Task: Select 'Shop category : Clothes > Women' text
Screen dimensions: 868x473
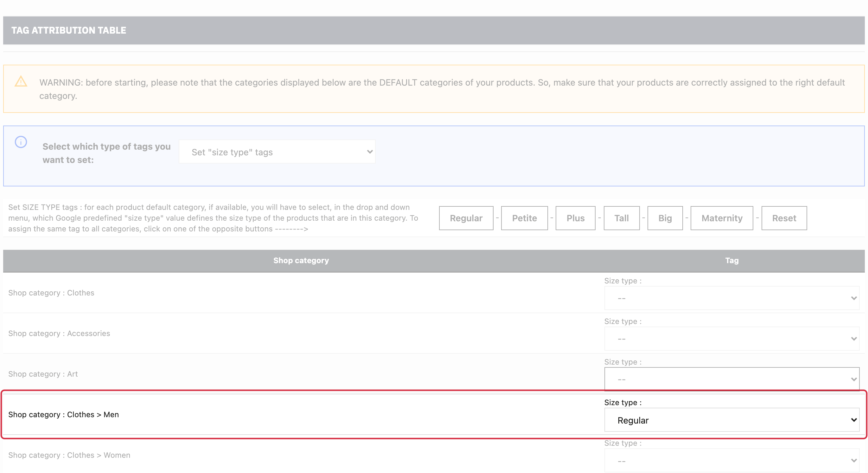Action: point(69,455)
